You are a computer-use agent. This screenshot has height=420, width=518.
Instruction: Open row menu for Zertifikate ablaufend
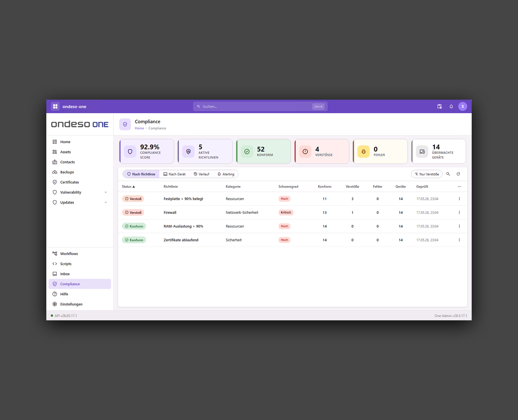(459, 240)
